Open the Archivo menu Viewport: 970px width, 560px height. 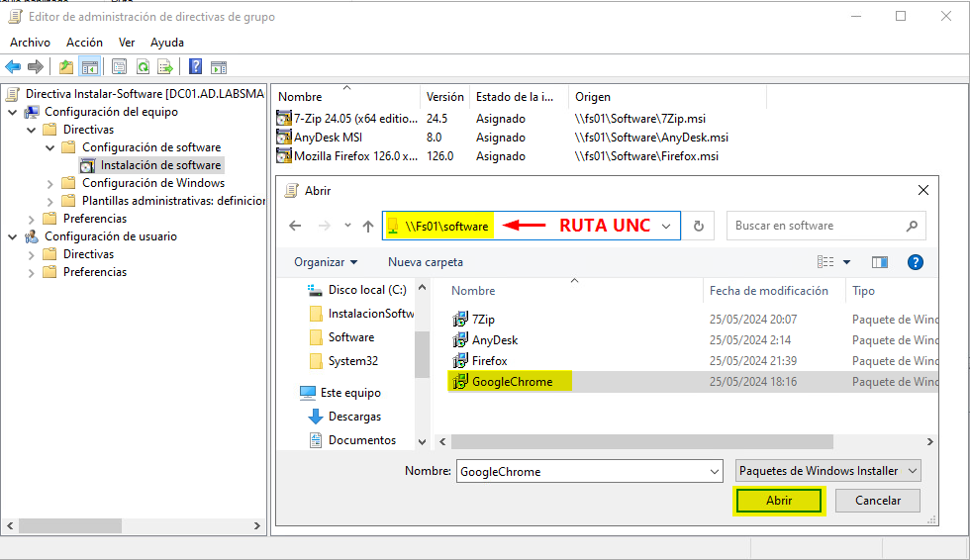click(30, 43)
